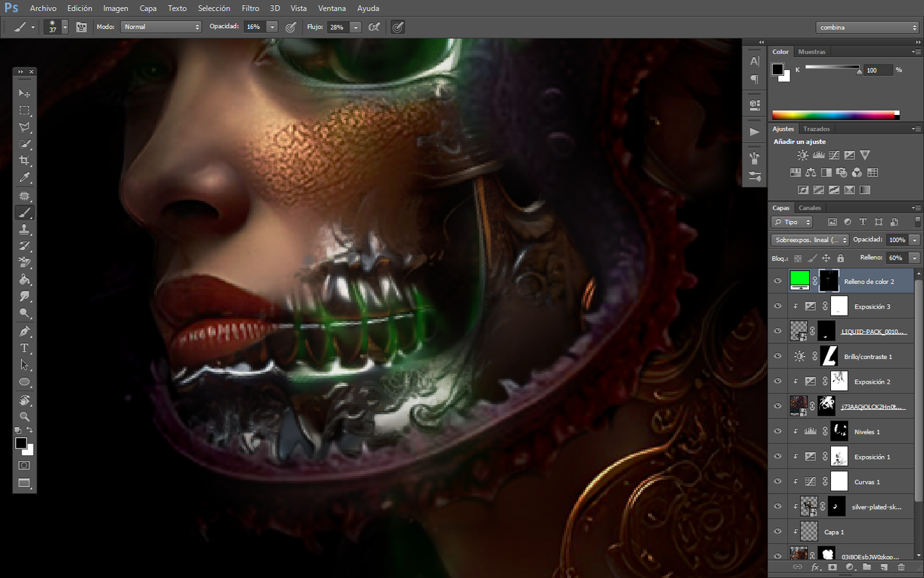Add a Photo Filter adjustment (camera icon)
This screenshot has width=924, height=578.
click(x=841, y=173)
